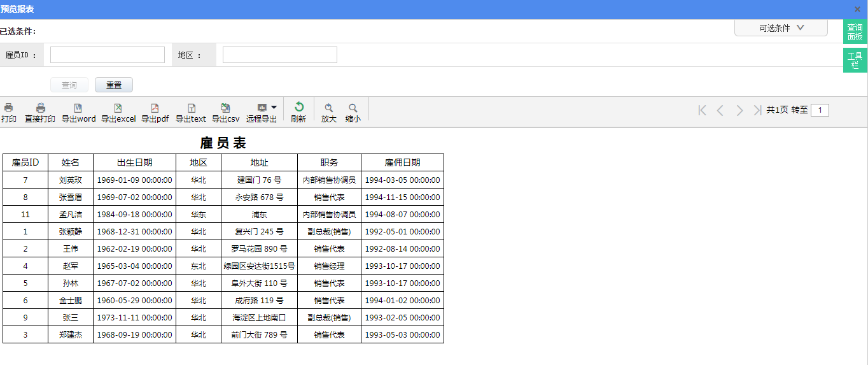The height and width of the screenshot is (365, 868).
Task: Focus the 雇员ID input field
Action: click(108, 55)
